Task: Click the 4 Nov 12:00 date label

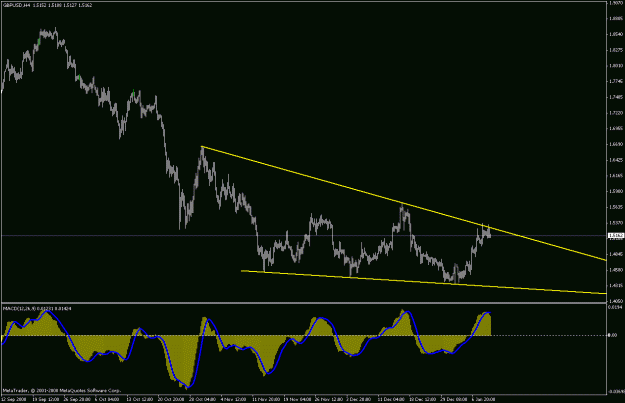Action: pyautogui.click(x=234, y=399)
